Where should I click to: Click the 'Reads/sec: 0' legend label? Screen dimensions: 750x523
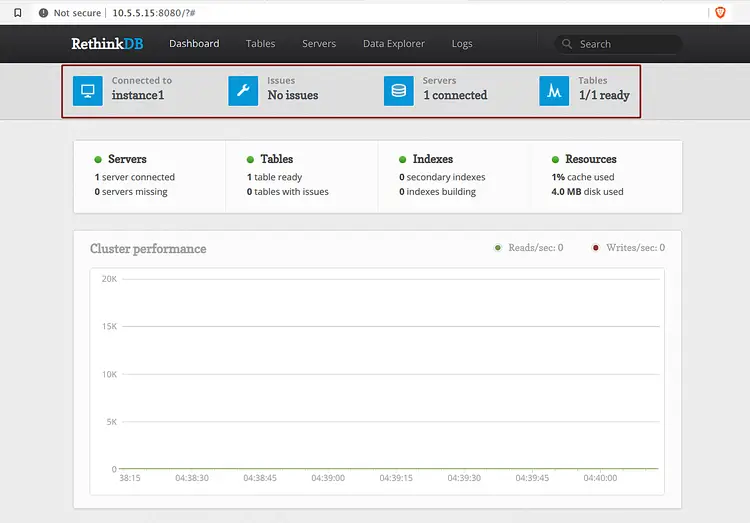536,248
